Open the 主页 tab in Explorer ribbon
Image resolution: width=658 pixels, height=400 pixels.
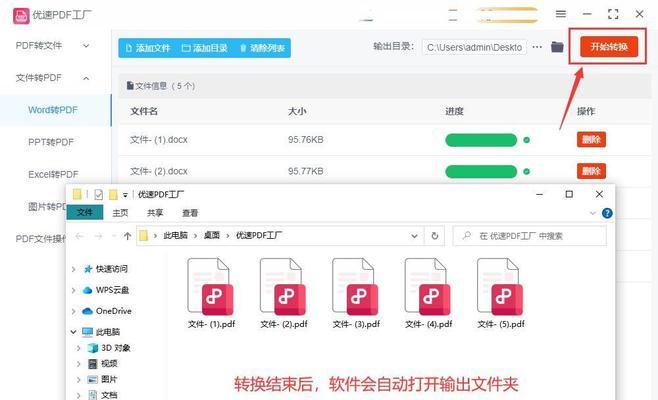tap(120, 213)
